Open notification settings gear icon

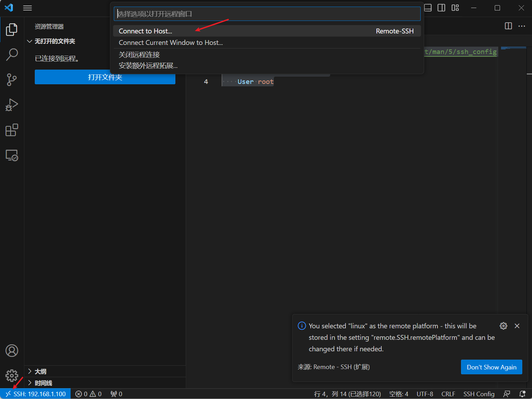coord(503,326)
